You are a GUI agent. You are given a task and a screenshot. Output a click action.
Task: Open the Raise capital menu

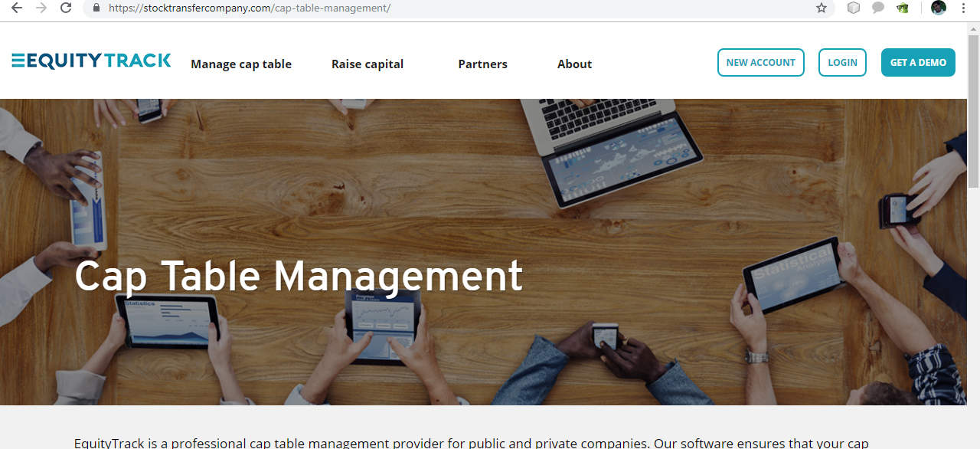[x=367, y=64]
